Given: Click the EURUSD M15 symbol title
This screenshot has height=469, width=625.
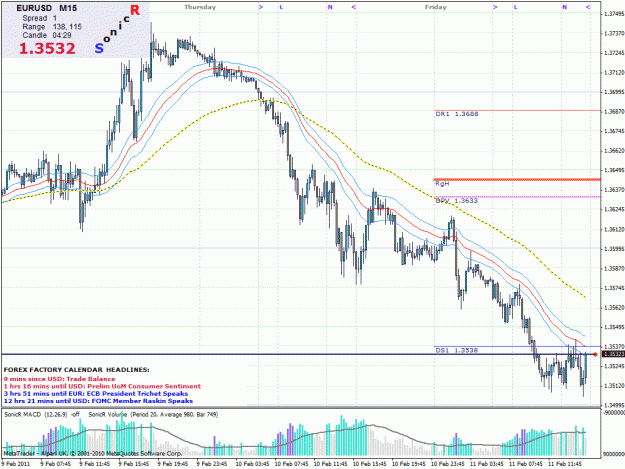Looking at the screenshot, I should coord(47,8).
